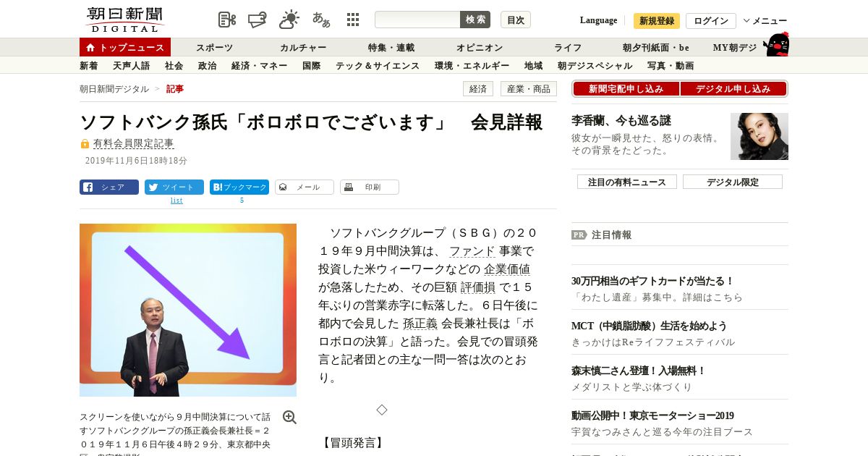Select テック＆サイエンス in the sub navigation

[x=378, y=66]
